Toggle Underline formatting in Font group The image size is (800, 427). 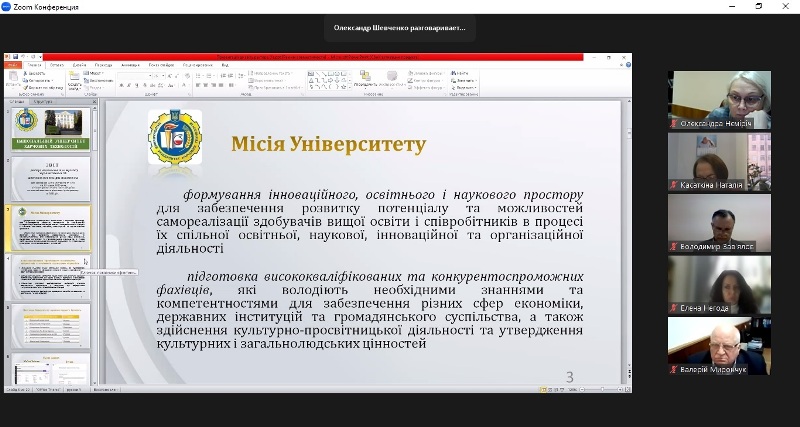137,85
